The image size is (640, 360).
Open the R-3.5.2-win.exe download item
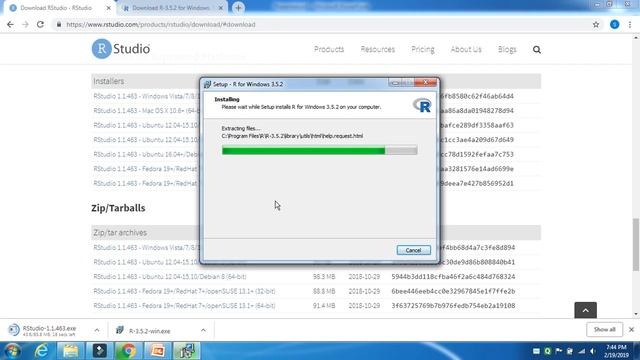(x=149, y=331)
